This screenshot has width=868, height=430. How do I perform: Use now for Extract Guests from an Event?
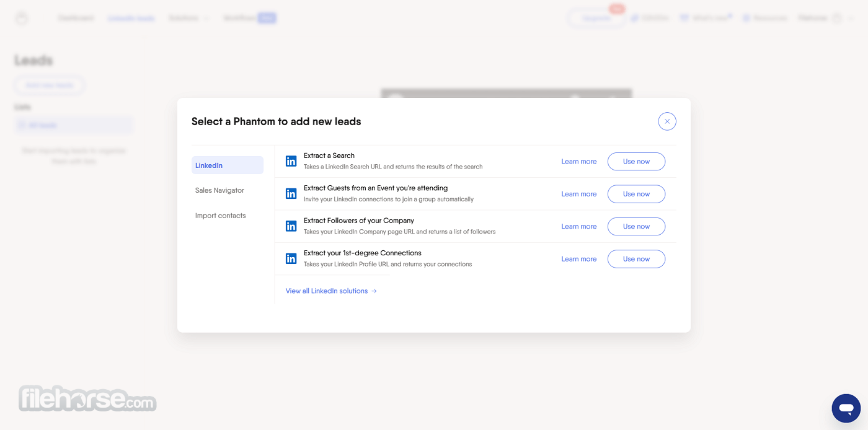[x=636, y=194]
